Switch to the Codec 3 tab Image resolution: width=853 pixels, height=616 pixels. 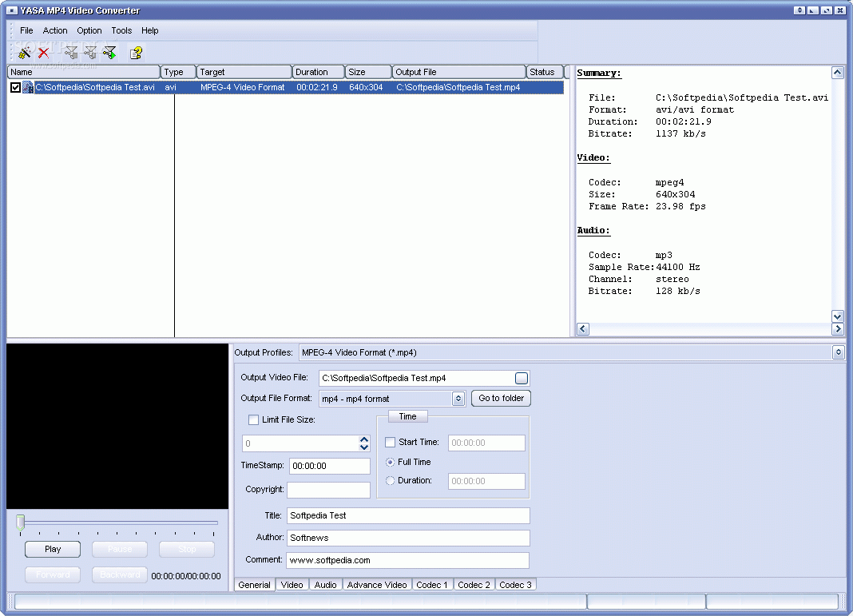click(x=515, y=584)
